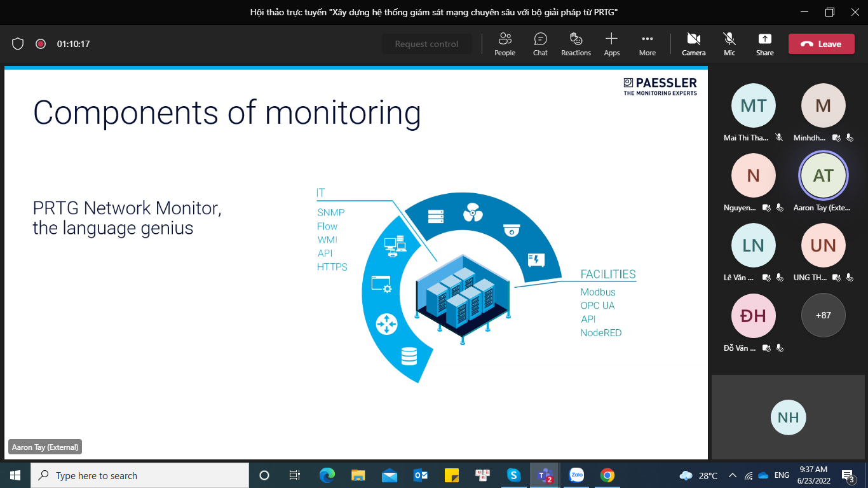Leave the meeting with red button
Image resolution: width=868 pixels, height=488 pixels.
click(822, 44)
